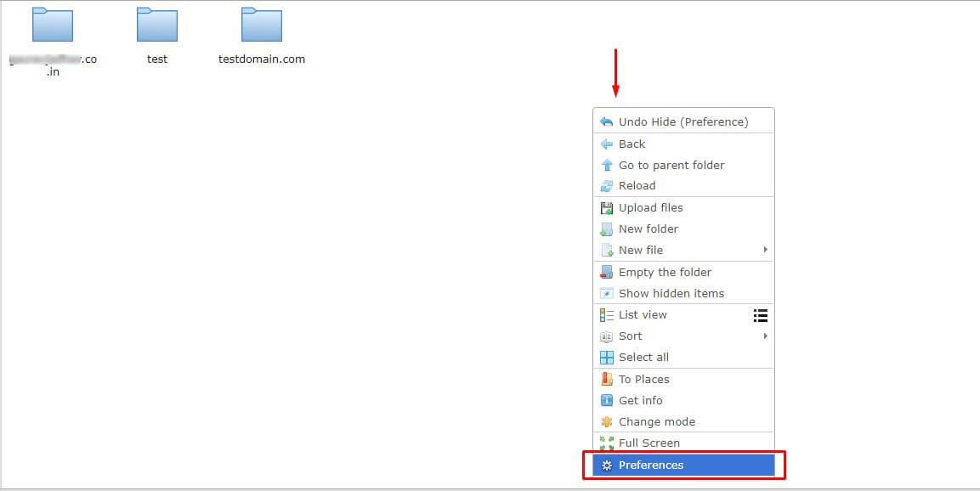The height and width of the screenshot is (491, 980).
Task: Click the Preferences gear icon
Action: pos(606,466)
